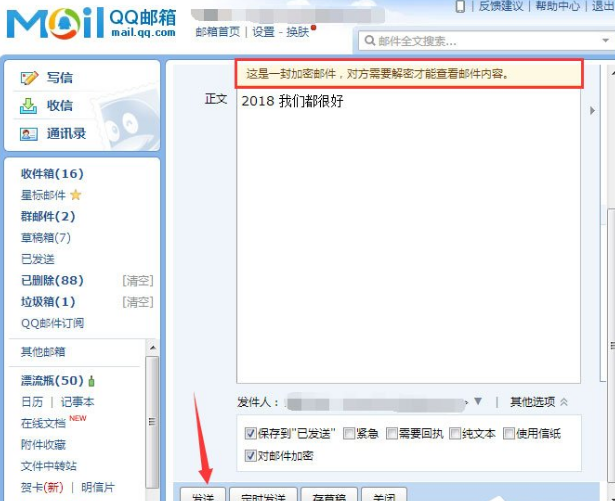The image size is (615, 501).
Task: Enable the 使用信纸 checkbox
Action: pos(509,434)
